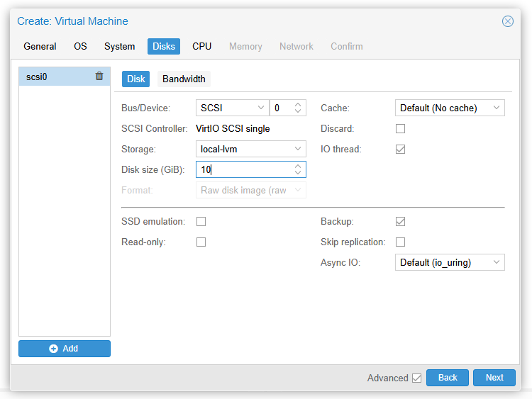Enable the Discard checkbox

[400, 129]
